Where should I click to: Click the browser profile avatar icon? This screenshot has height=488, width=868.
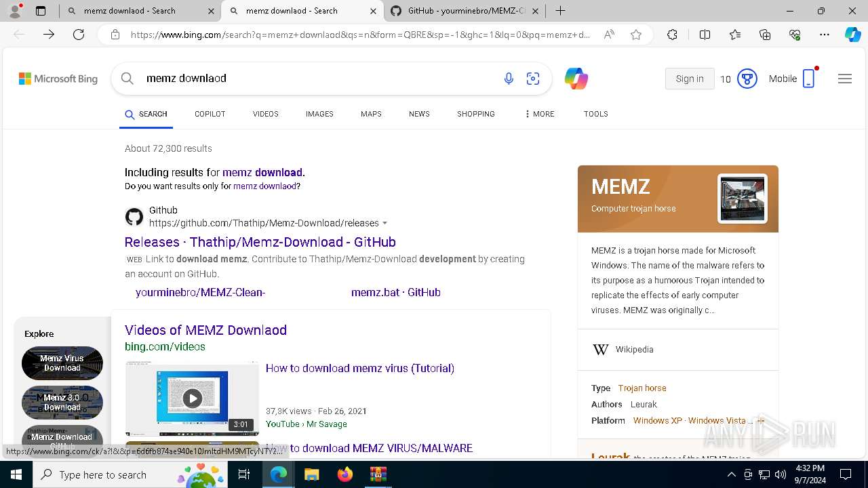(x=15, y=10)
